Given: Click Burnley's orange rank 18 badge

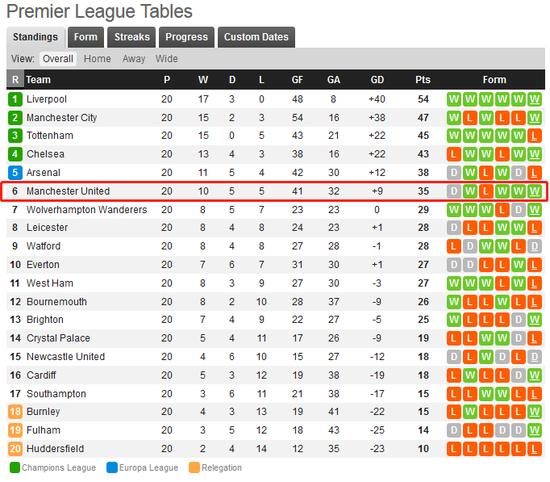Looking at the screenshot, I should click(x=15, y=411).
